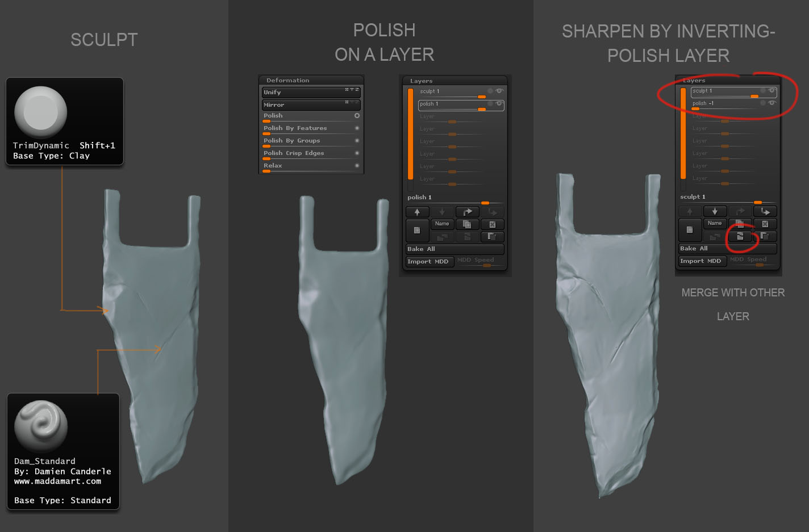The height and width of the screenshot is (532, 809).
Task: Click Bake All in the polish 1 panel
Action: tap(454, 249)
